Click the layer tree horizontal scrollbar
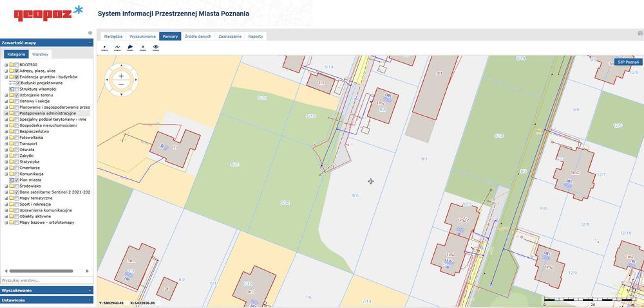 (x=41, y=271)
